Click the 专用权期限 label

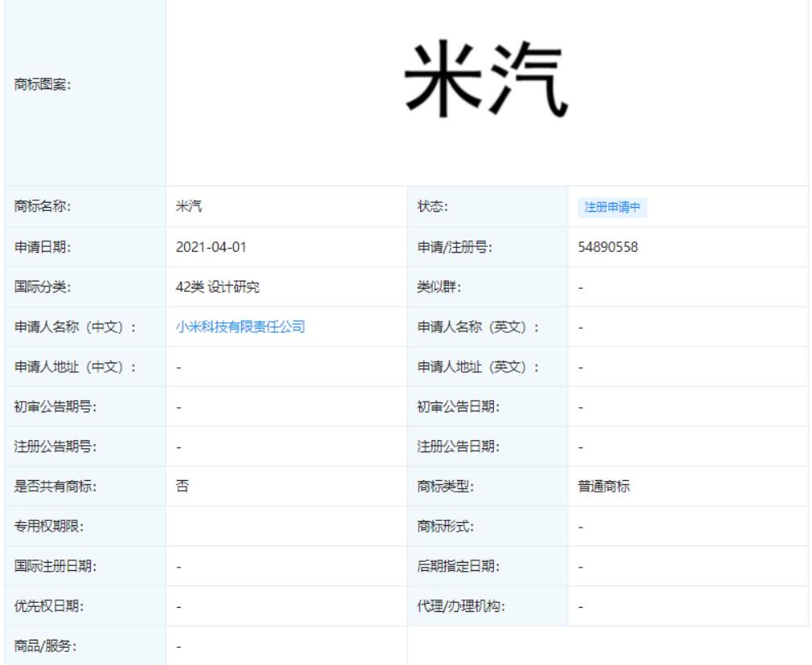point(49,526)
